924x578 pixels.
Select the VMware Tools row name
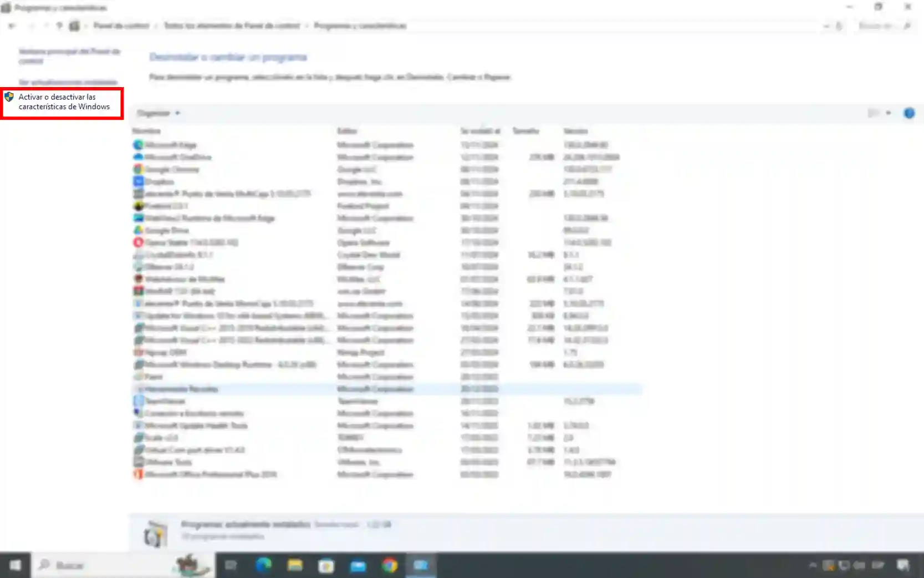tap(169, 462)
